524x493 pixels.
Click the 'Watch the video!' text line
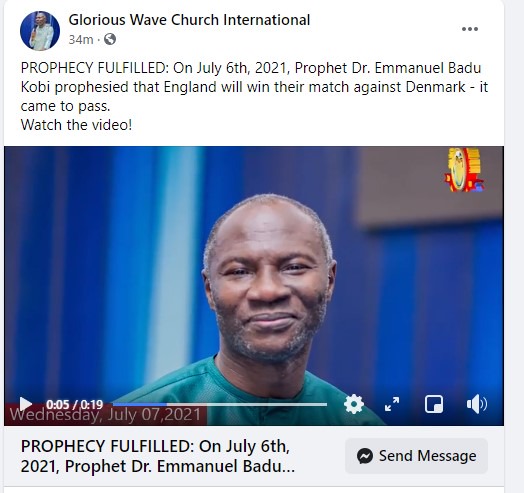pos(77,125)
